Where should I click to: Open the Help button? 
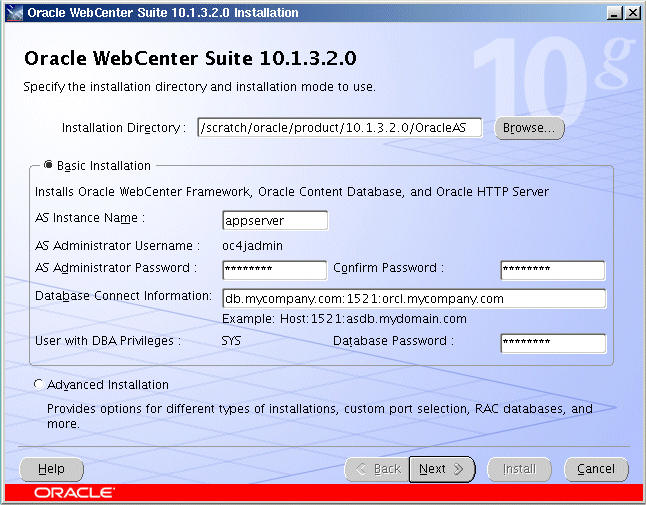pos(51,469)
